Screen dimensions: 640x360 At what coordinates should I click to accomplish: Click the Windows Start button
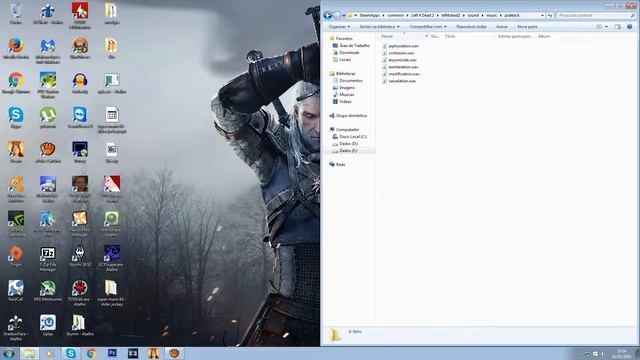coord(9,353)
